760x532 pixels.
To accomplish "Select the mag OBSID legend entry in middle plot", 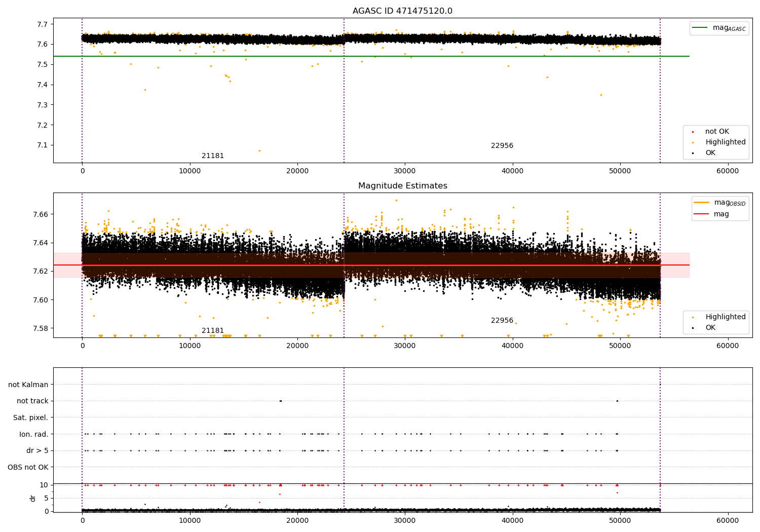I will point(720,203).
